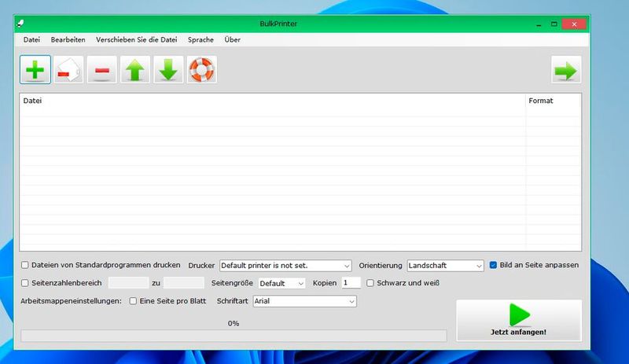The width and height of the screenshot is (629, 364).
Task: Open Verschieben Sie die Datei menu
Action: point(136,40)
